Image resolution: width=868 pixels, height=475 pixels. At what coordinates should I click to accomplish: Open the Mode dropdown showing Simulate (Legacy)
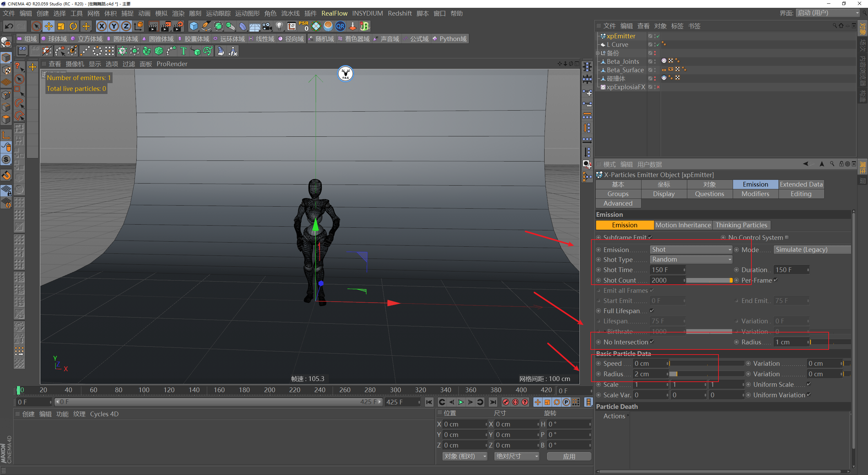click(x=812, y=250)
